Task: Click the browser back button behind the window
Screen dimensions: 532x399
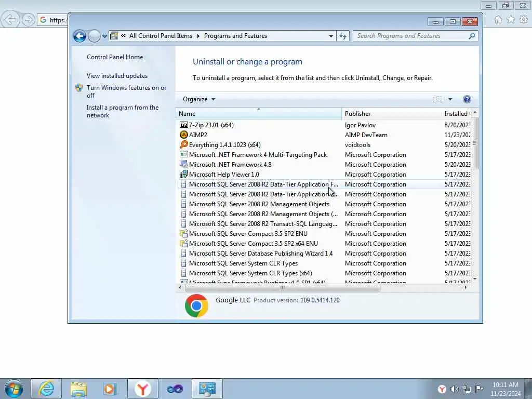Action: point(10,20)
